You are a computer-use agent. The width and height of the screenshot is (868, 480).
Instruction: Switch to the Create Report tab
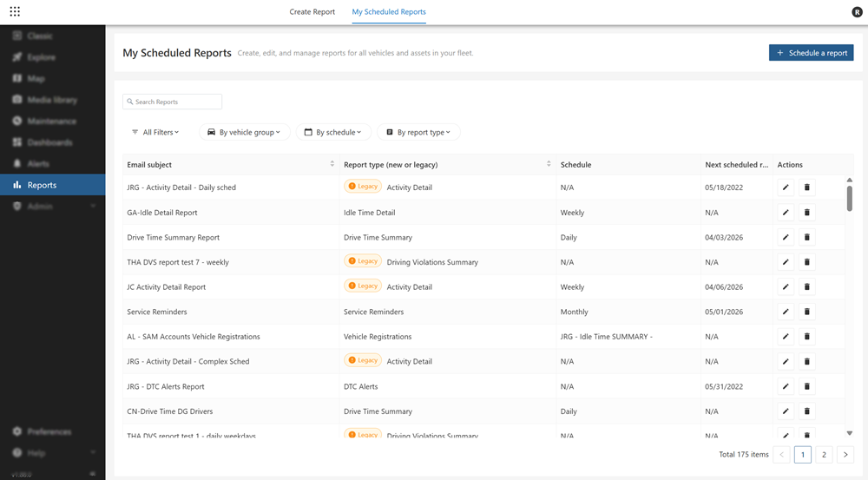[x=312, y=11]
